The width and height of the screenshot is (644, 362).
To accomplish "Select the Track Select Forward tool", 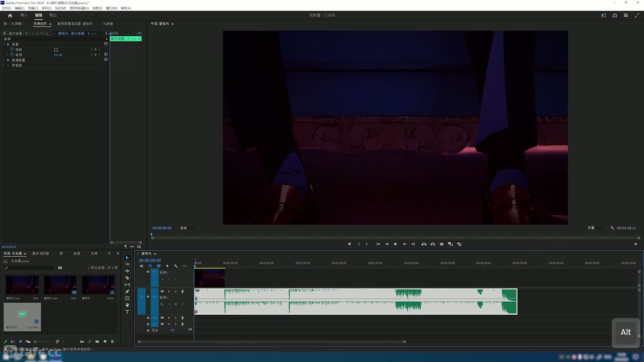I will [127, 264].
